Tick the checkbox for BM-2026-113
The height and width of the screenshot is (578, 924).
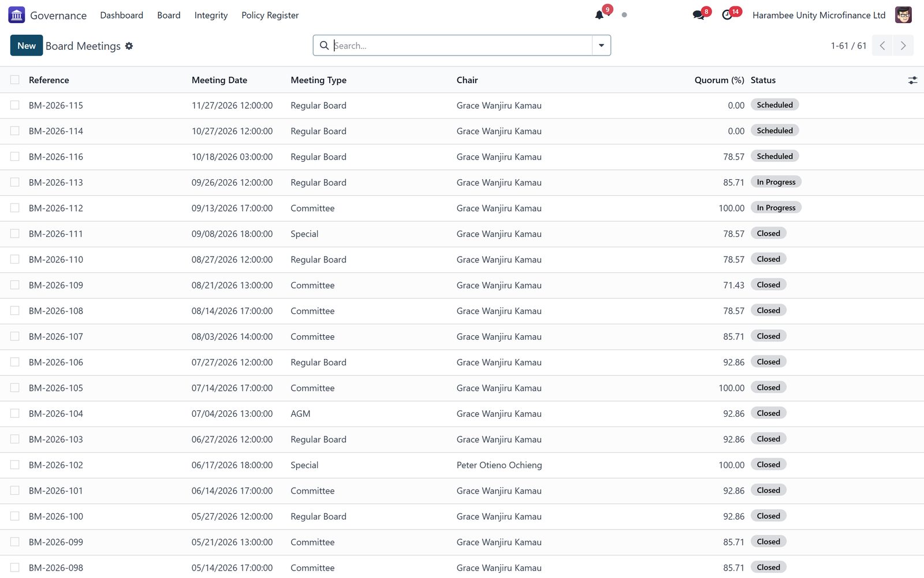coord(15,182)
